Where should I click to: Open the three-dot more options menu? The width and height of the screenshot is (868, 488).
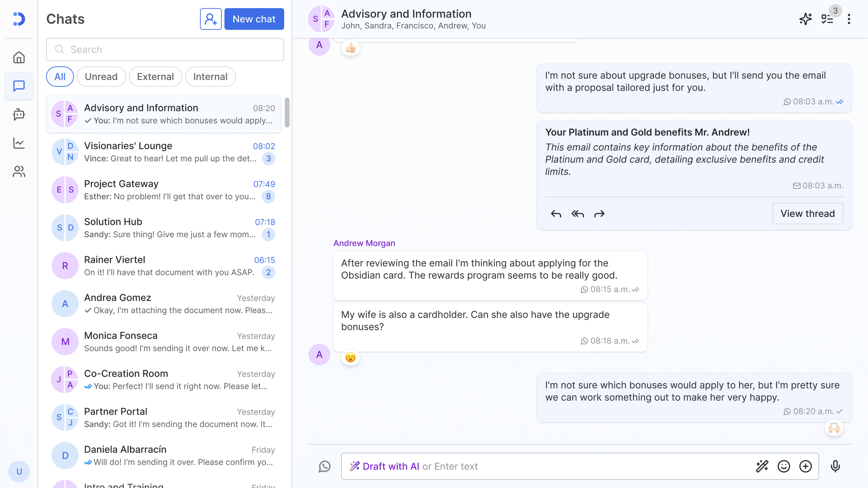tap(849, 19)
